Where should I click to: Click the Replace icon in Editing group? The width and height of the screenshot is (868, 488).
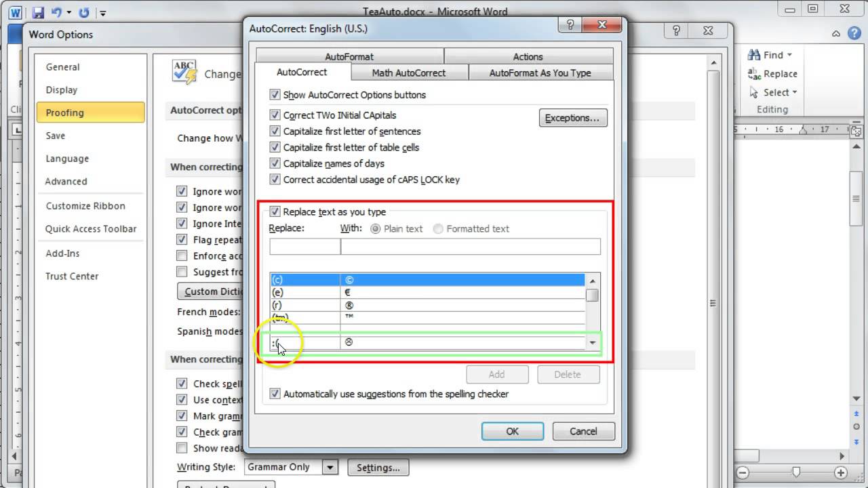click(754, 73)
